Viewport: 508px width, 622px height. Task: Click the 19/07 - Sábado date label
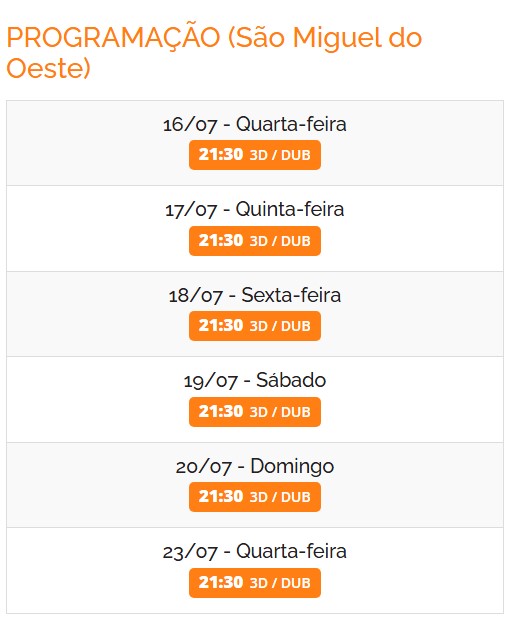255,380
